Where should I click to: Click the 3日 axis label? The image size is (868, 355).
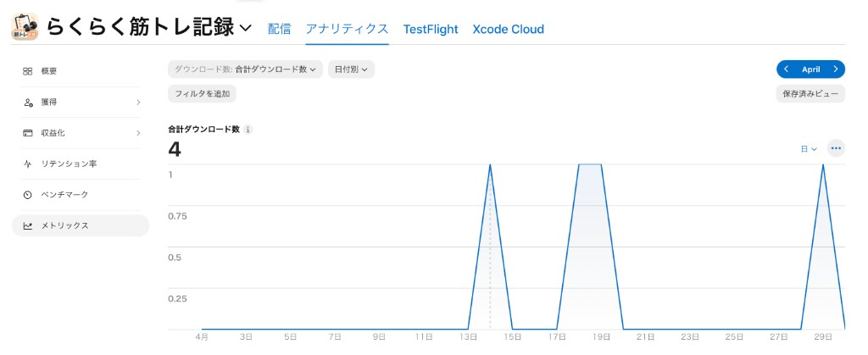pyautogui.click(x=247, y=336)
